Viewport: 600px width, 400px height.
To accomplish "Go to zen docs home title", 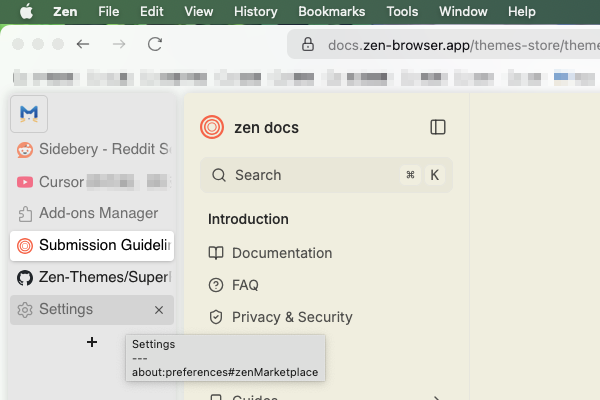I will [266, 127].
